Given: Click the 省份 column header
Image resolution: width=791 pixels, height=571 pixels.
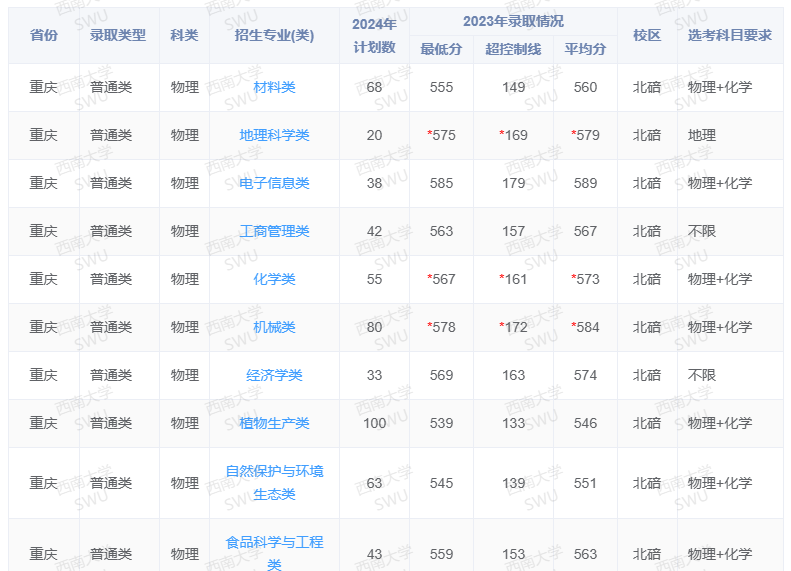Looking at the screenshot, I should pyautogui.click(x=43, y=35).
